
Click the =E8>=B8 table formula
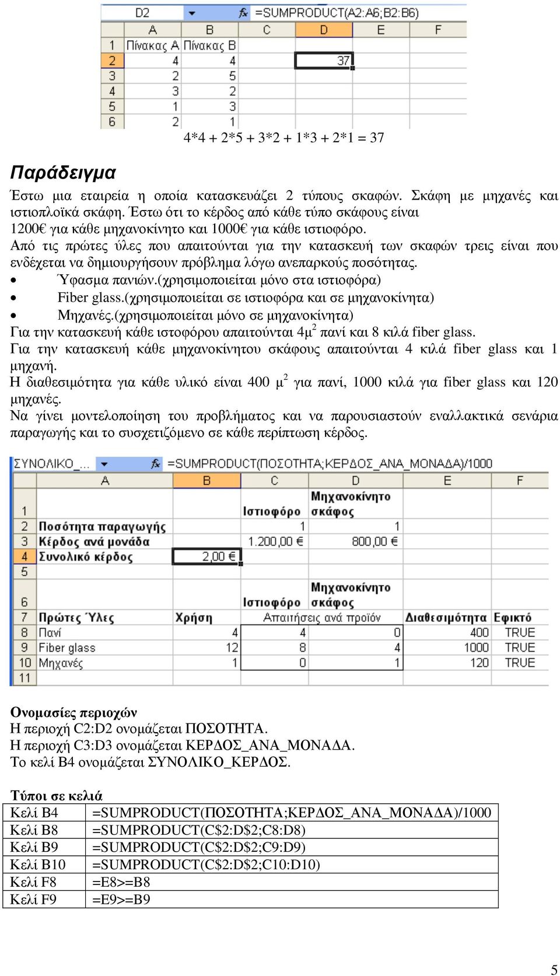coord(121,882)
